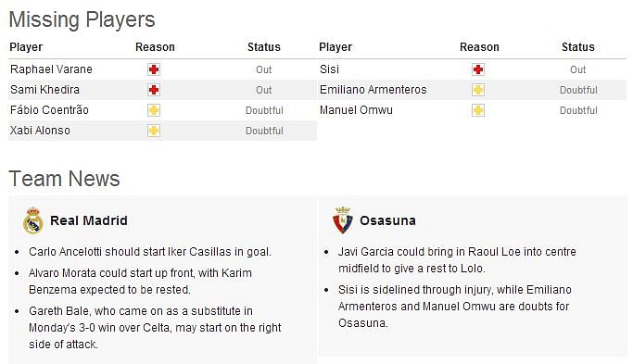Click the Real Madrid club crest
633x364 pixels.
click(33, 220)
